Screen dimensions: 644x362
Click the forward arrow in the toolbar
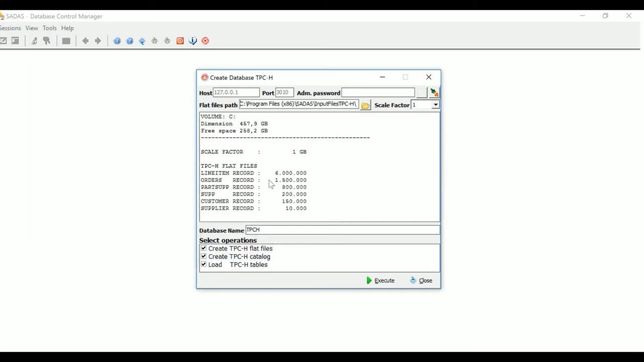click(98, 41)
